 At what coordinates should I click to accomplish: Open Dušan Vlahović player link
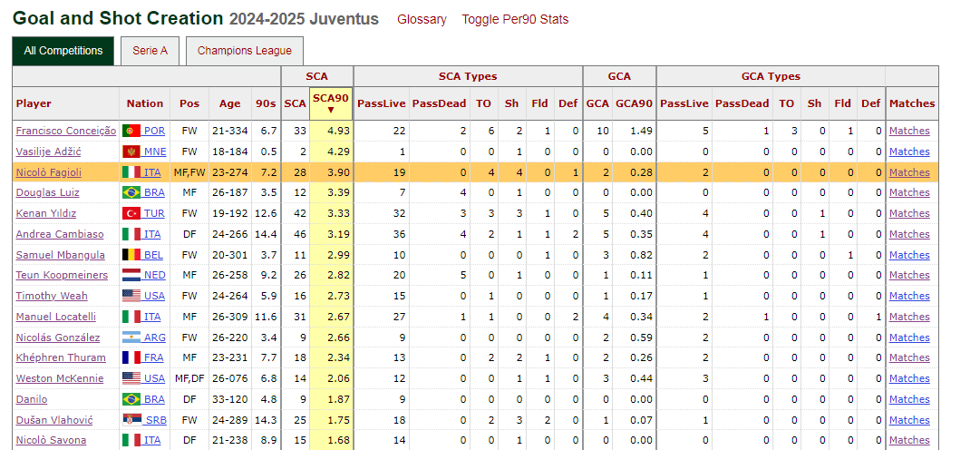[54, 420]
